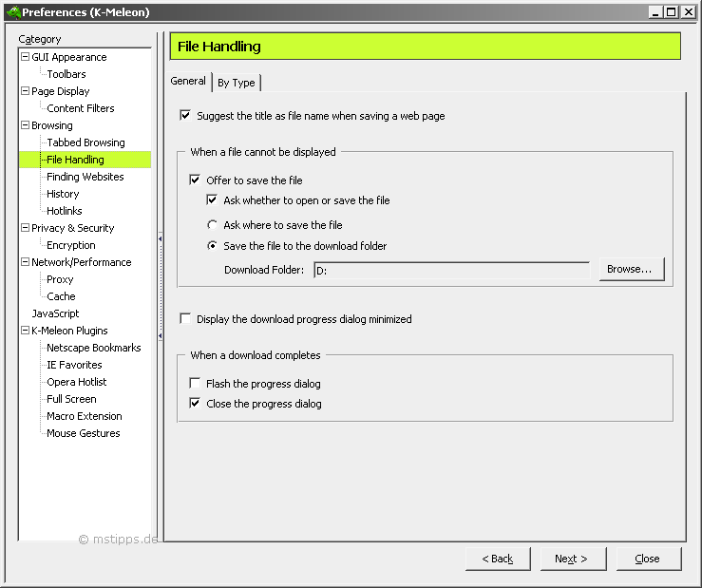This screenshot has height=588, width=702.
Task: Select Network/Performance category label
Action: [x=82, y=262]
